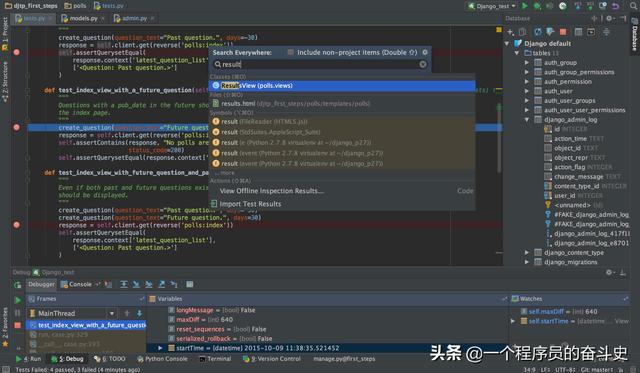Image resolution: width=640 pixels, height=373 pixels.
Task: Click the Debug bug icon in top toolbar
Action: pyautogui.click(x=538, y=6)
